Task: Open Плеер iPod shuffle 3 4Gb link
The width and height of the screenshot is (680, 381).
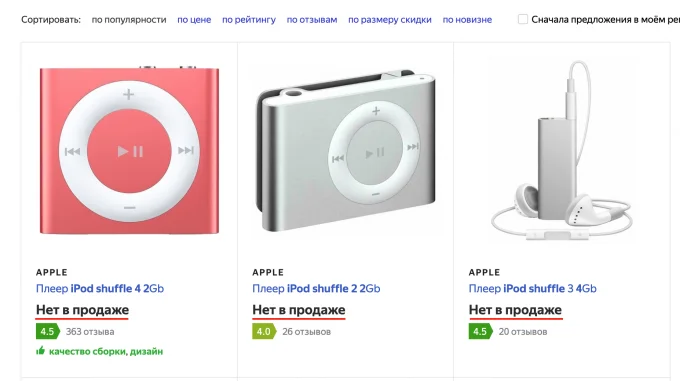Action: click(533, 289)
